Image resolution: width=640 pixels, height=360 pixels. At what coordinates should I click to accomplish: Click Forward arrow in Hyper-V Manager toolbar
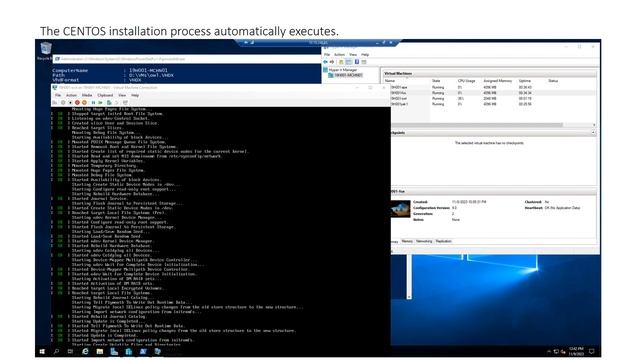coord(332,62)
